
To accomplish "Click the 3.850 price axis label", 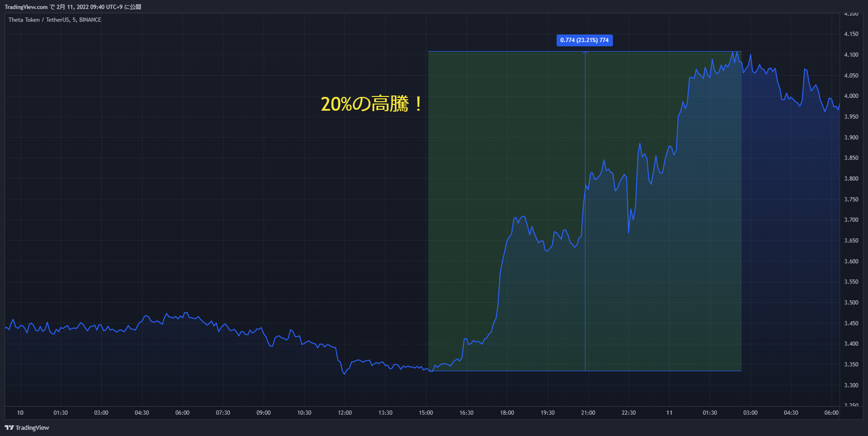I will point(851,158).
